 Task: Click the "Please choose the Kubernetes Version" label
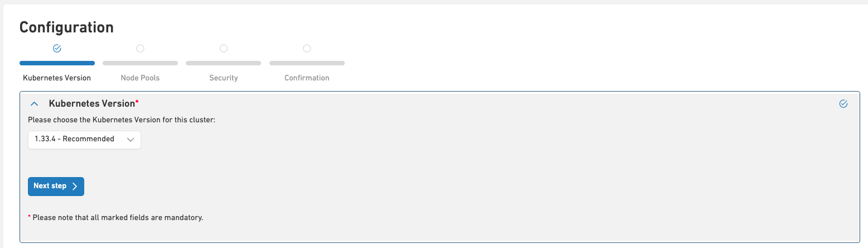click(x=121, y=120)
